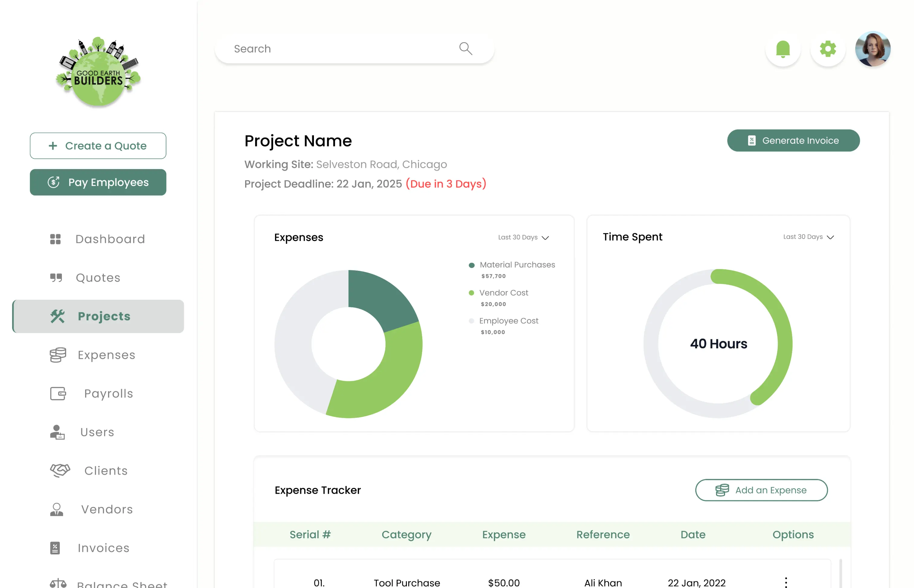Click the Material Purchases legend color dot

(x=471, y=265)
